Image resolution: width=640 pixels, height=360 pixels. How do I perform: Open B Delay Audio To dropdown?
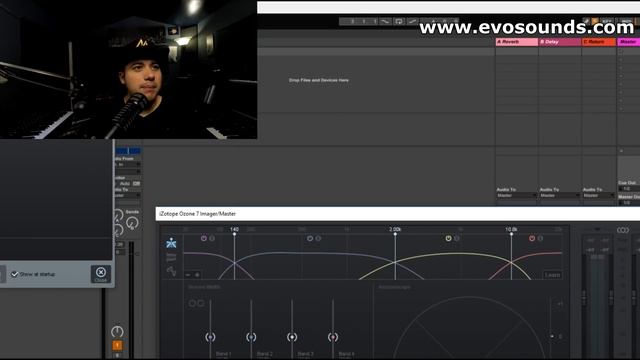click(560, 196)
